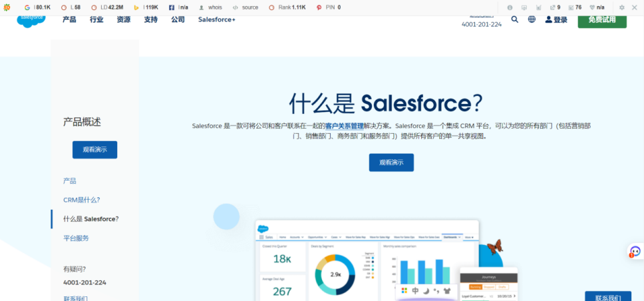Close the SEOquake toolbar
The height and width of the screenshot is (301, 644).
635,7
